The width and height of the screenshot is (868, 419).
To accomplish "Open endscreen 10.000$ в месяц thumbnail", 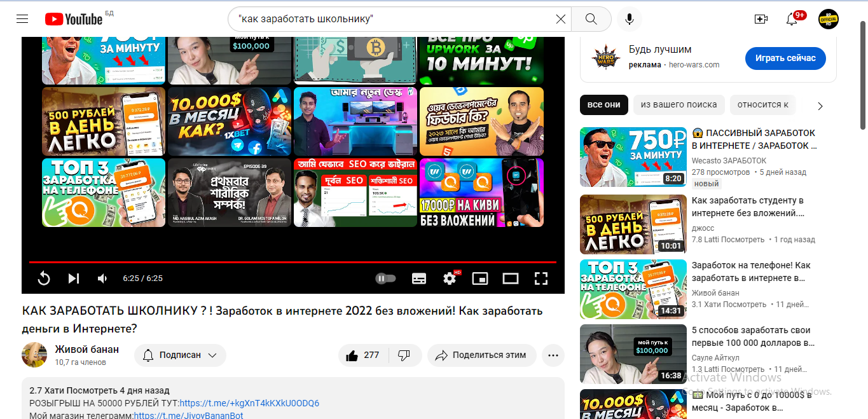I will [230, 121].
